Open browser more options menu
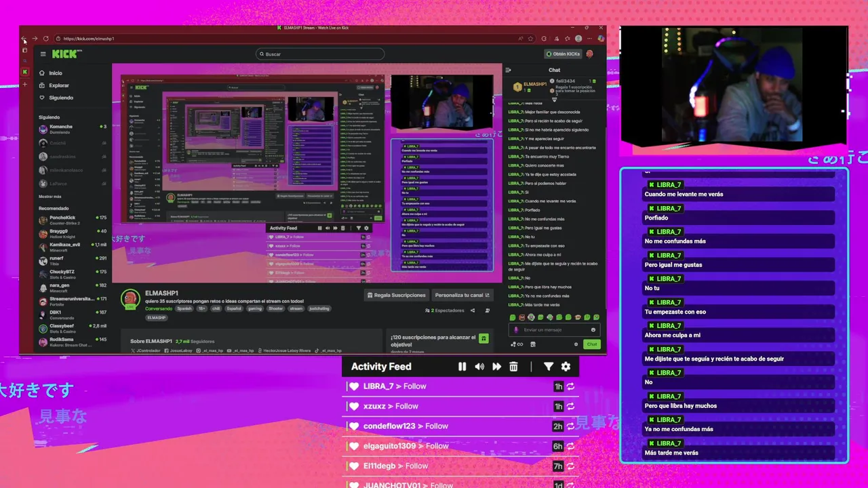The height and width of the screenshot is (488, 868). coord(589,39)
